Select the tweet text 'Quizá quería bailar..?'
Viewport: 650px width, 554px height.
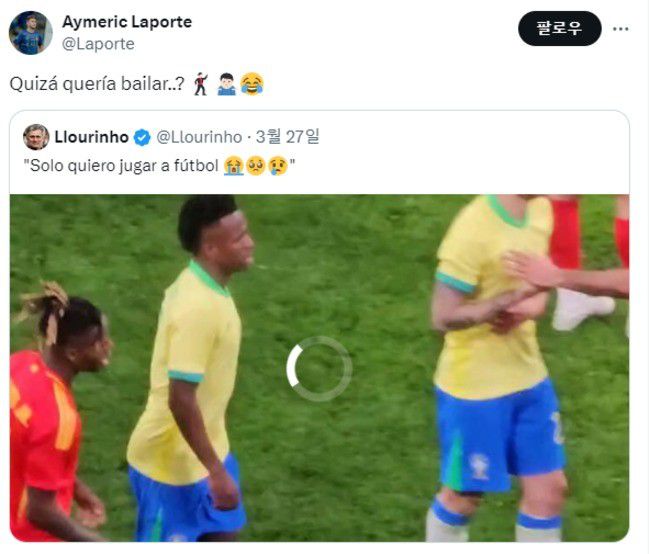click(97, 84)
